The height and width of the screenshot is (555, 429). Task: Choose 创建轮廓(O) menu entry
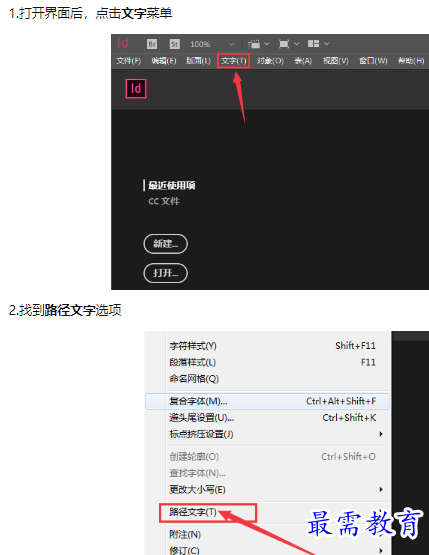click(x=267, y=457)
